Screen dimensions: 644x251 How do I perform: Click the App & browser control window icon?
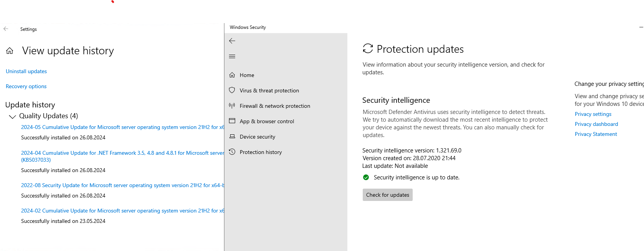232,121
